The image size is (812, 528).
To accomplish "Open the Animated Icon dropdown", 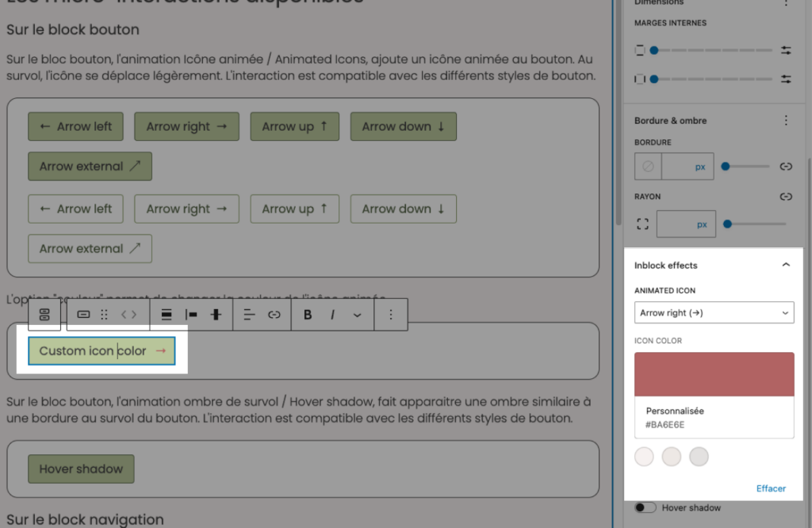I will (714, 312).
